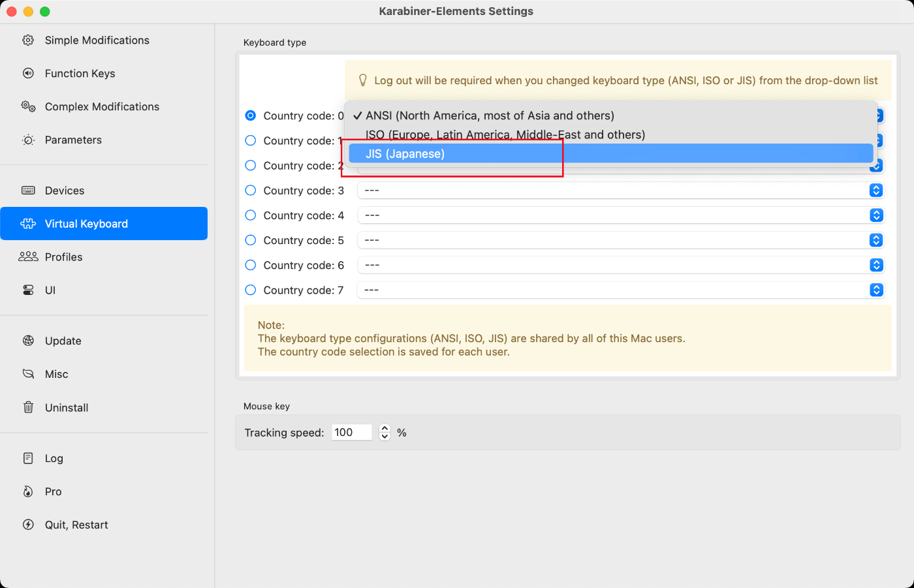
Task: Select Country code: 4 radio button
Action: pyautogui.click(x=250, y=215)
